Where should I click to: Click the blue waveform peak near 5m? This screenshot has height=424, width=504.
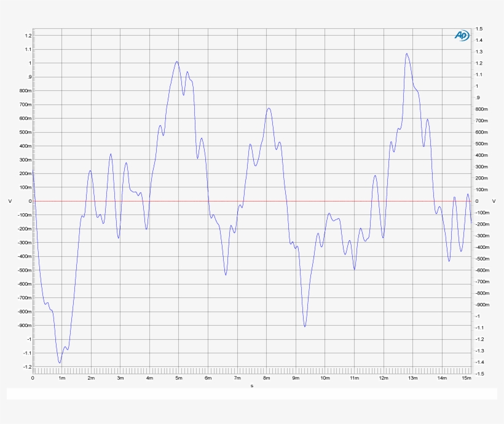(177, 61)
